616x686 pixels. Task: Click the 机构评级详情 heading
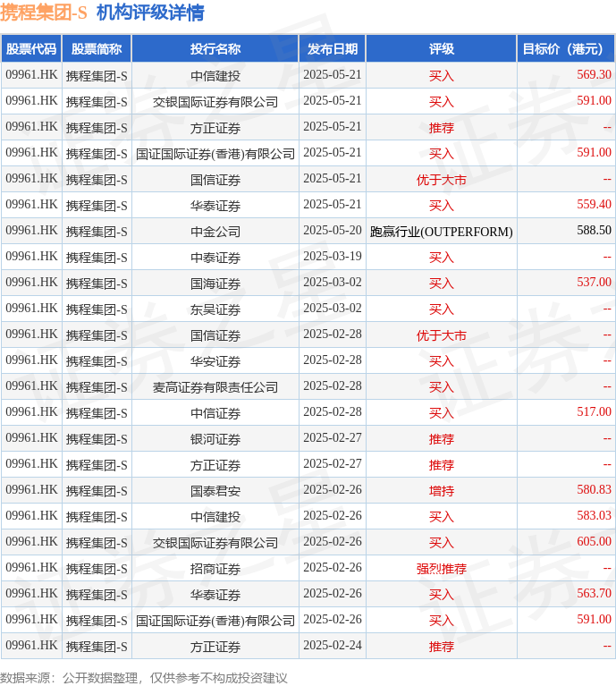tap(150, 13)
